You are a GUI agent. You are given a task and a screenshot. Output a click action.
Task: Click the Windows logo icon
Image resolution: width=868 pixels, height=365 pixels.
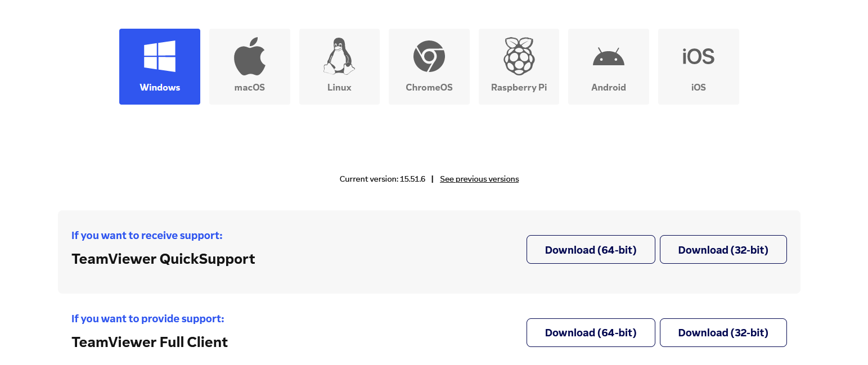click(160, 56)
